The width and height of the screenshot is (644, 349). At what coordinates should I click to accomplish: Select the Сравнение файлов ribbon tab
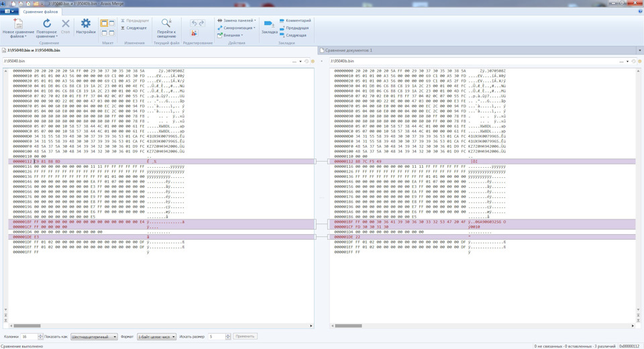pos(40,11)
